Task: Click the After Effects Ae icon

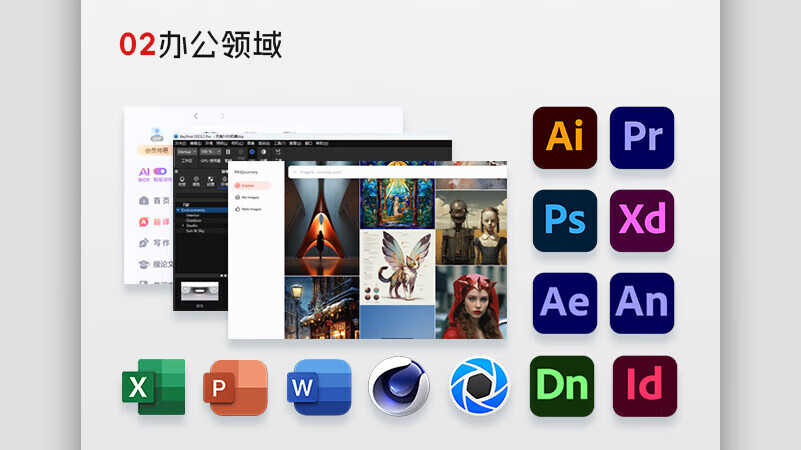Action: pos(564,303)
